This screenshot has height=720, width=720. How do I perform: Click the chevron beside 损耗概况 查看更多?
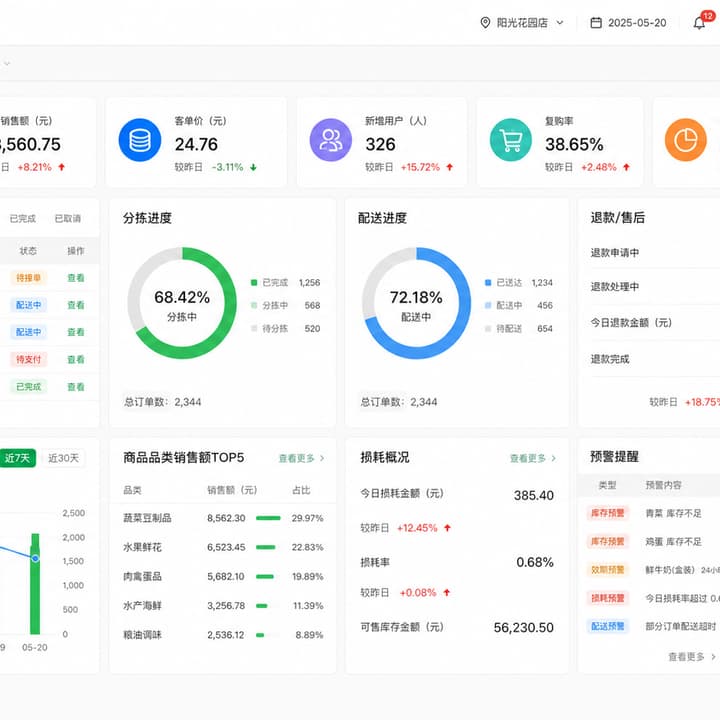(553, 458)
